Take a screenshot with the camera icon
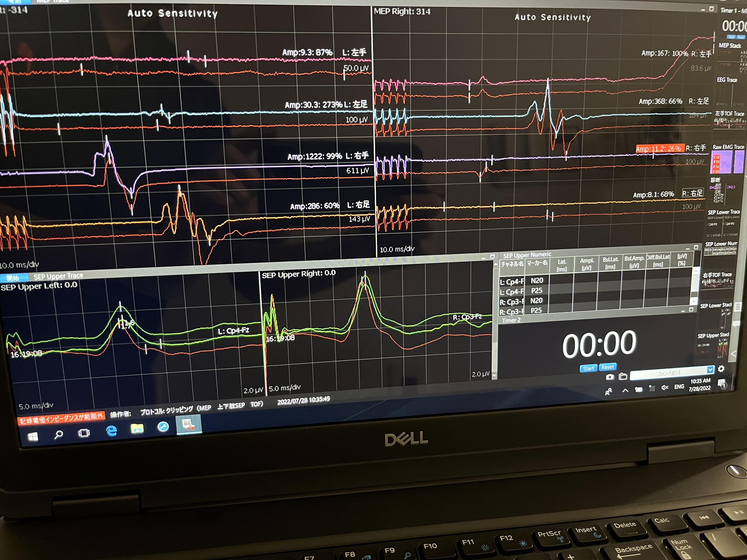 tap(610, 377)
